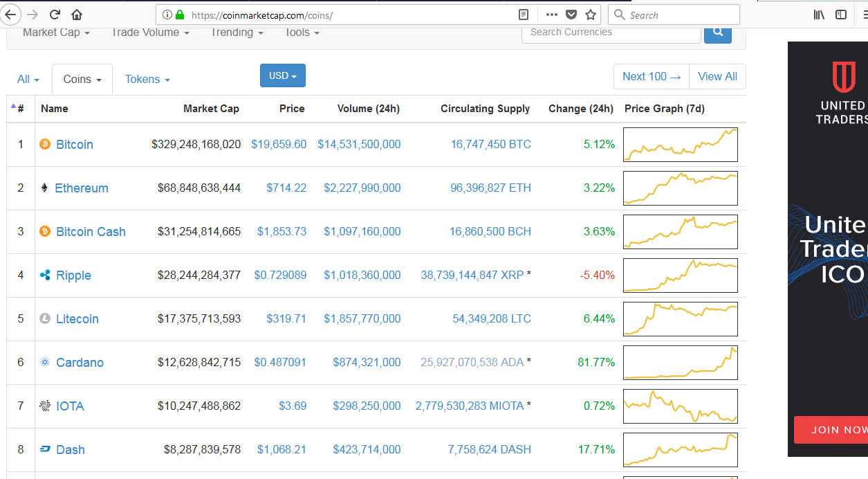Select the Coins tab
This screenshot has height=479, width=868.
(82, 80)
